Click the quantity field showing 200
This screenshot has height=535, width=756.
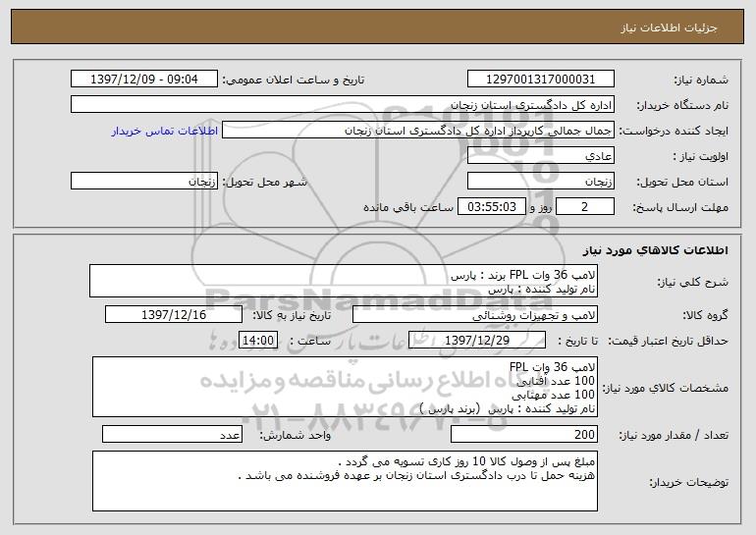(x=524, y=434)
